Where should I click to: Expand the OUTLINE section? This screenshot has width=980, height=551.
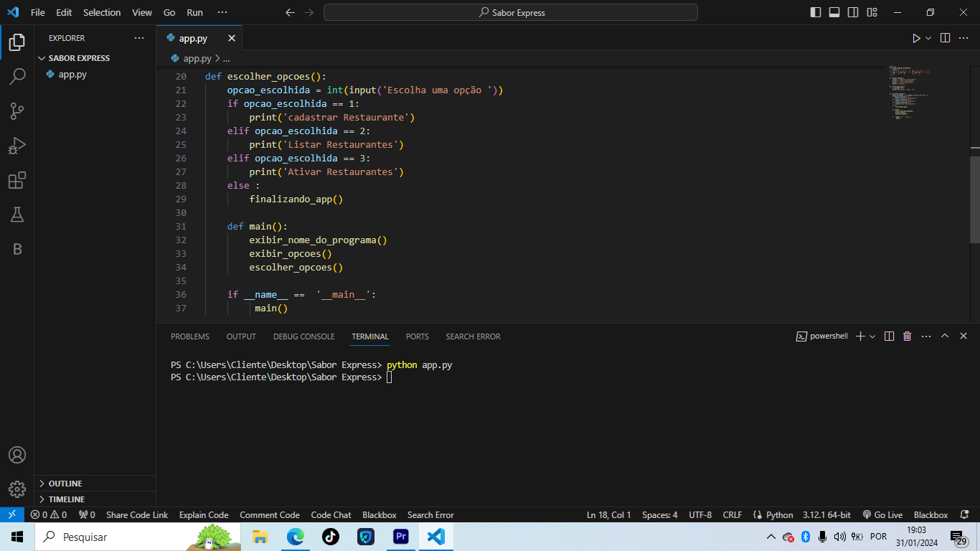point(95,484)
